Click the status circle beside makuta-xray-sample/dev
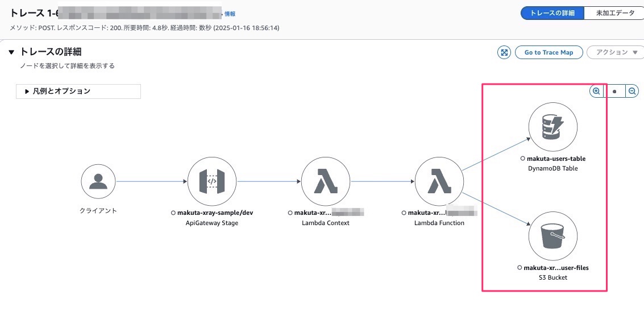The image size is (644, 324). coord(173,213)
